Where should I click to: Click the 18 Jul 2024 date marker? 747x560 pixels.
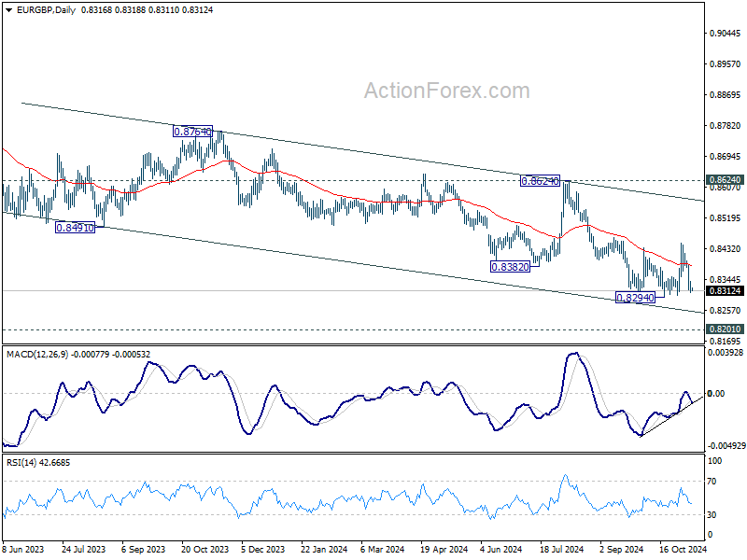tap(562, 549)
